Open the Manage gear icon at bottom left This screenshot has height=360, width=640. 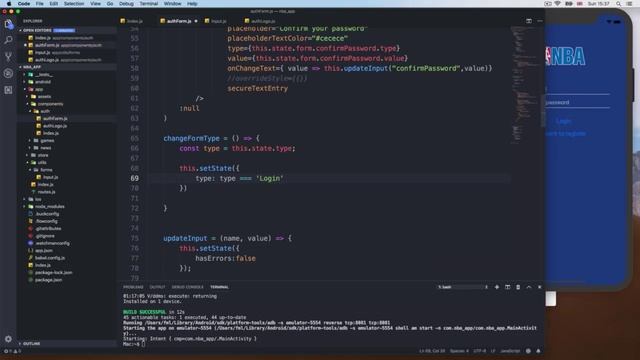tap(8, 339)
